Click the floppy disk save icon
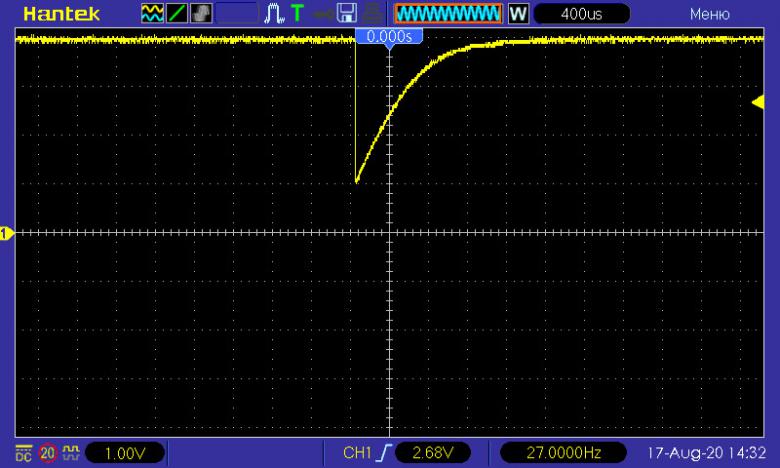 click(x=347, y=13)
